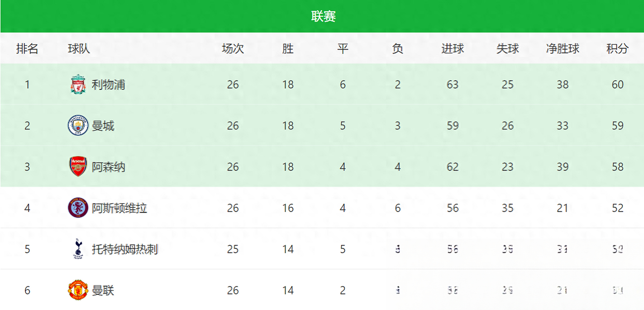This screenshot has height=310, width=644.
Task: Click the 失球 column header
Action: pos(507,48)
